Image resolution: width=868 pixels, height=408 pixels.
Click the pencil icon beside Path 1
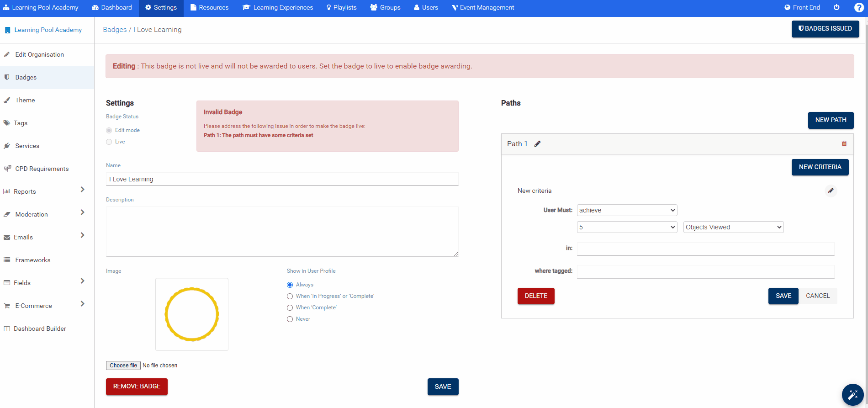[538, 144]
